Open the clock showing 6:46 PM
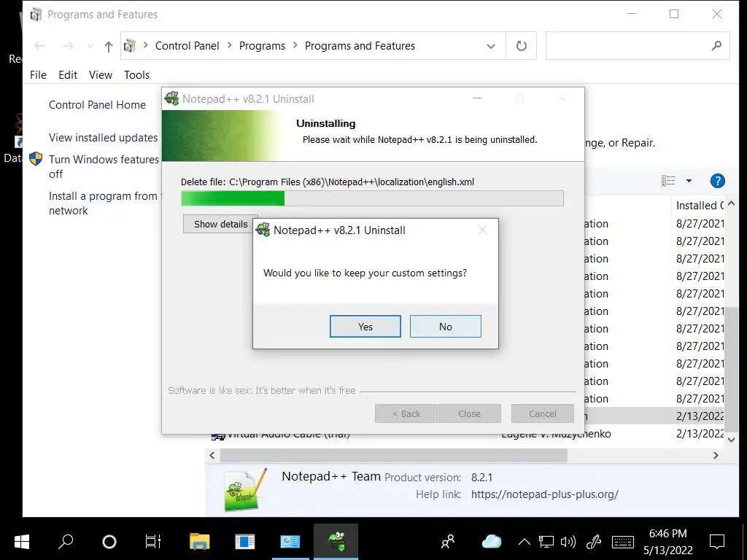 [668, 542]
